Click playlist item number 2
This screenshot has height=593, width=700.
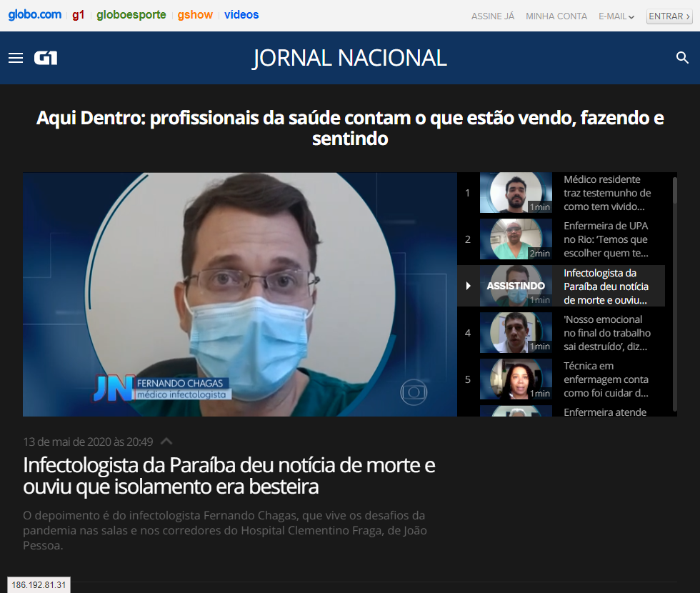pyautogui.click(x=467, y=239)
